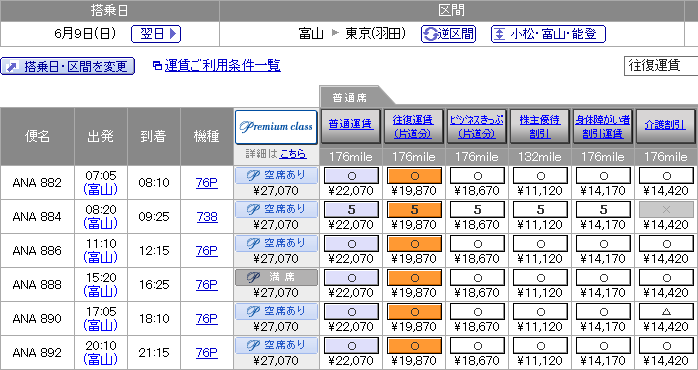
Task: Select Premium class seat for ANA 884
Action: 276,209
